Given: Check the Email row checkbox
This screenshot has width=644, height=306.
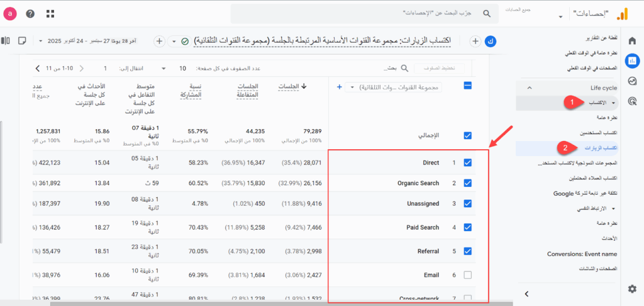Looking at the screenshot, I should (x=467, y=275).
